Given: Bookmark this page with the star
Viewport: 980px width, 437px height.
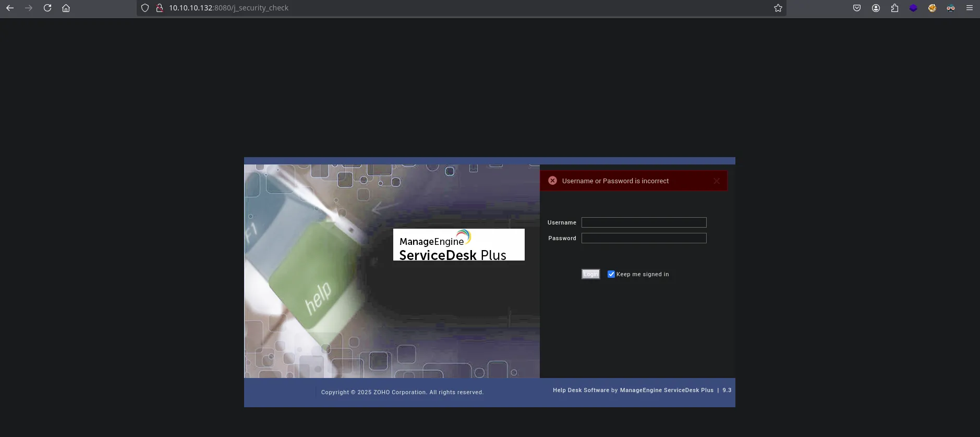Looking at the screenshot, I should click(778, 8).
